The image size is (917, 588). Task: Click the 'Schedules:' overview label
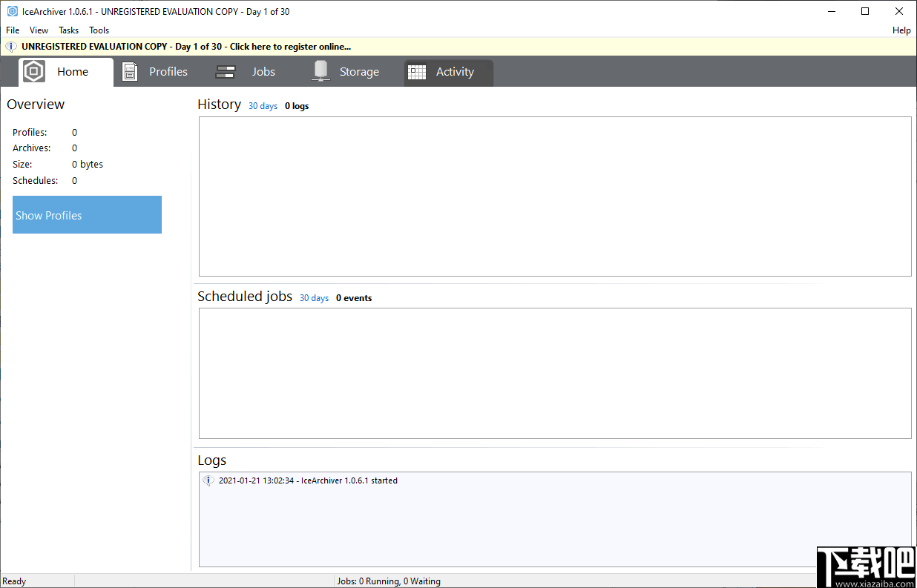tap(35, 181)
